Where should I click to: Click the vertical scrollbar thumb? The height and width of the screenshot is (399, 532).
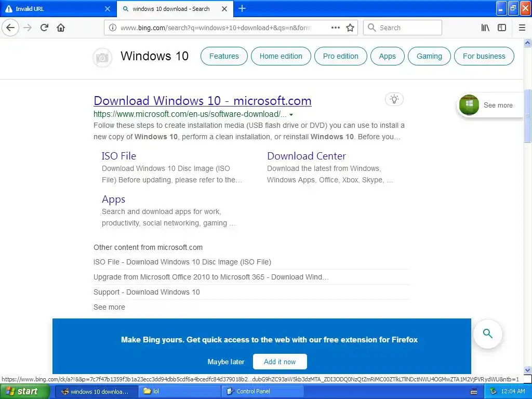point(527,116)
